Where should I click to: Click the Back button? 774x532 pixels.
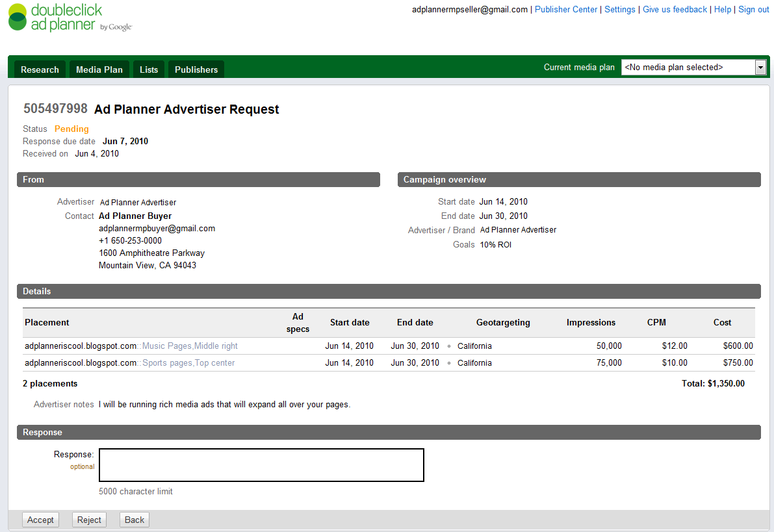tap(135, 520)
